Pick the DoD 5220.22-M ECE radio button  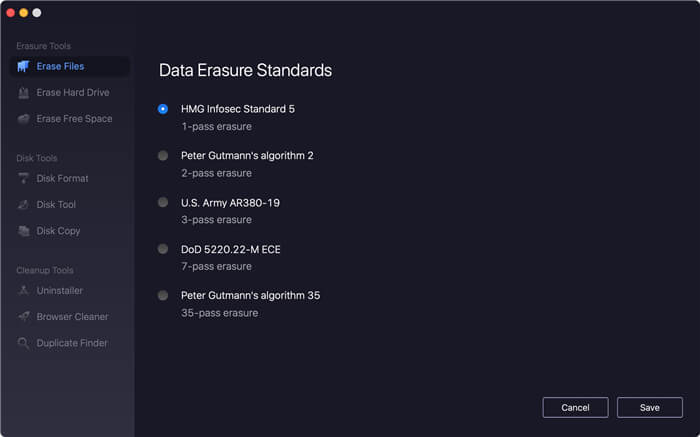coord(163,249)
